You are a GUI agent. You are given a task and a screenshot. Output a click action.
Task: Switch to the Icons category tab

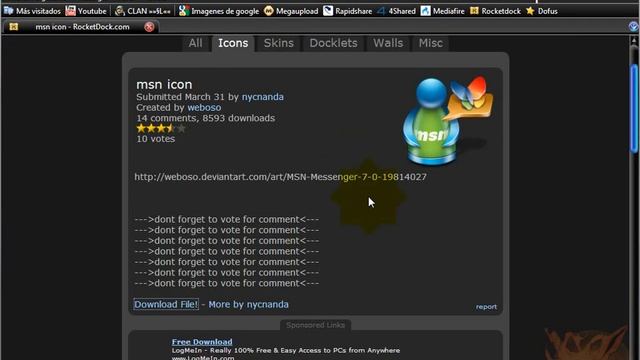pyautogui.click(x=233, y=43)
